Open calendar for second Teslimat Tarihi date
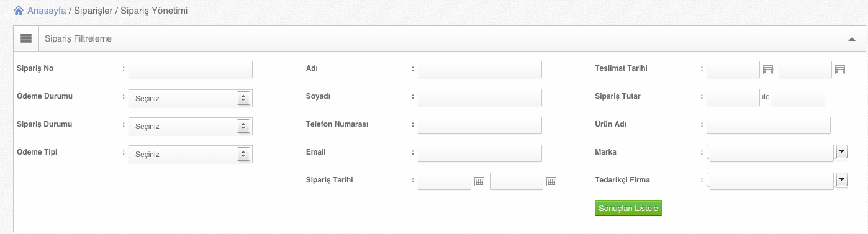Image resolution: width=868 pixels, height=234 pixels. tap(840, 70)
